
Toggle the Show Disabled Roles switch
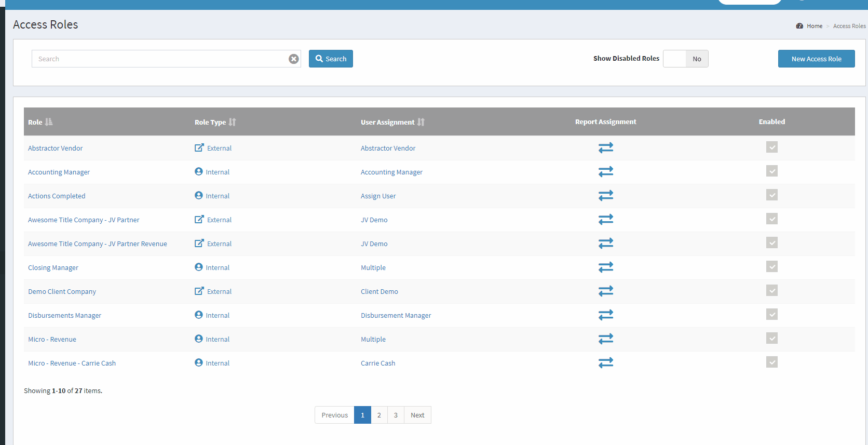(x=685, y=59)
